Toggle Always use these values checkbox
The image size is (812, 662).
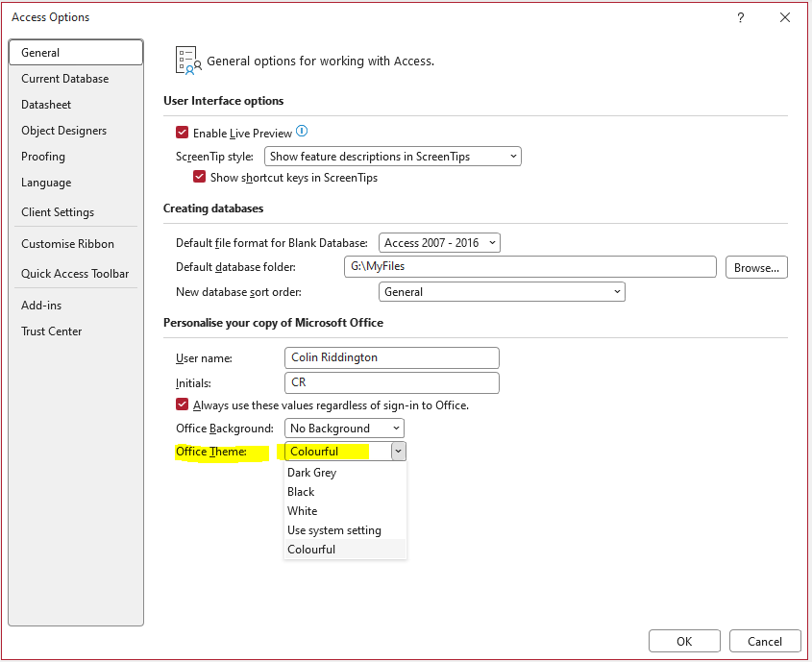[x=182, y=405]
